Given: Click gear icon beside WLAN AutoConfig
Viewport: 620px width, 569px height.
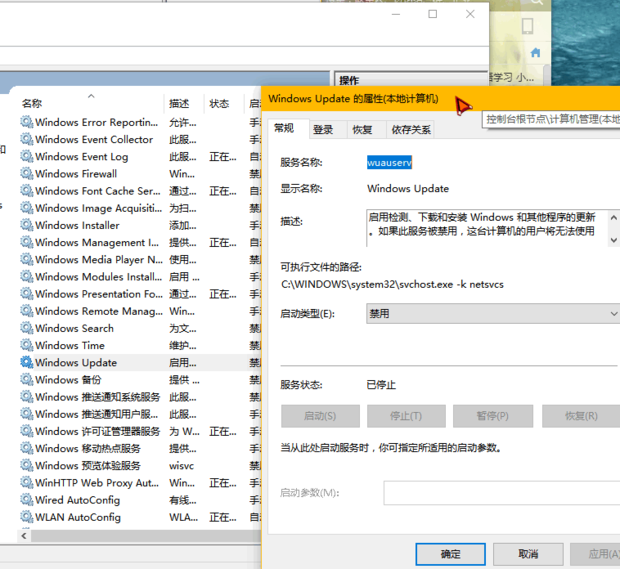Looking at the screenshot, I should coord(26,516).
